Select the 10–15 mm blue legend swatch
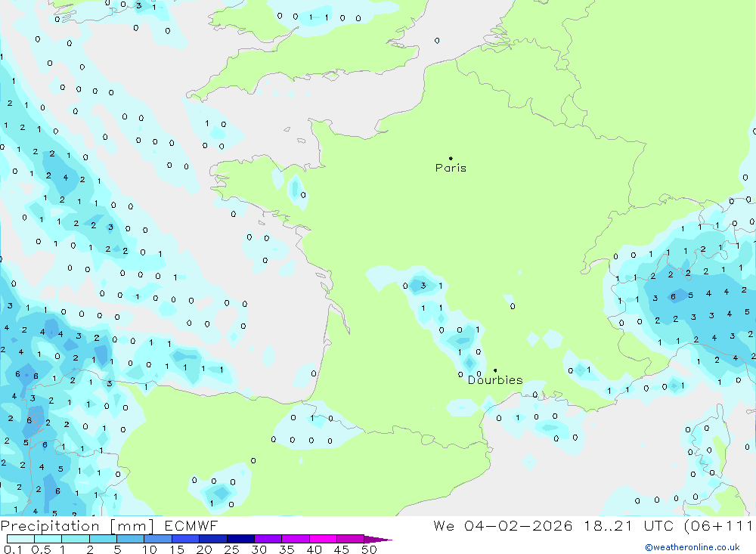This screenshot has height=554, width=756. coord(158,539)
